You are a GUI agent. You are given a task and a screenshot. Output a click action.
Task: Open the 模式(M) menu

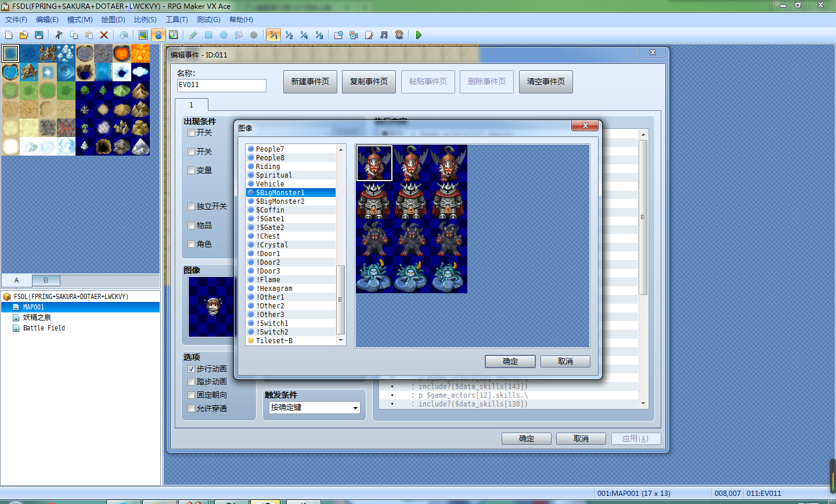pos(80,19)
